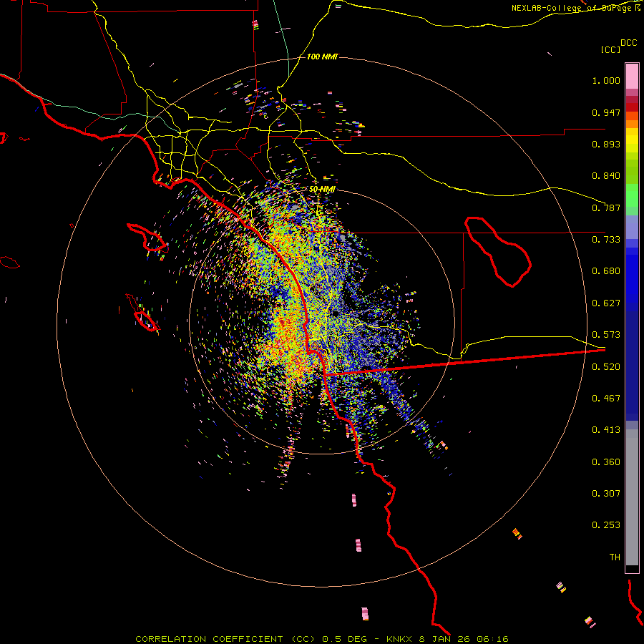Viewport: 644px width, 644px height.
Task: Select the 0.307 legend value
Action: [x=606, y=494]
